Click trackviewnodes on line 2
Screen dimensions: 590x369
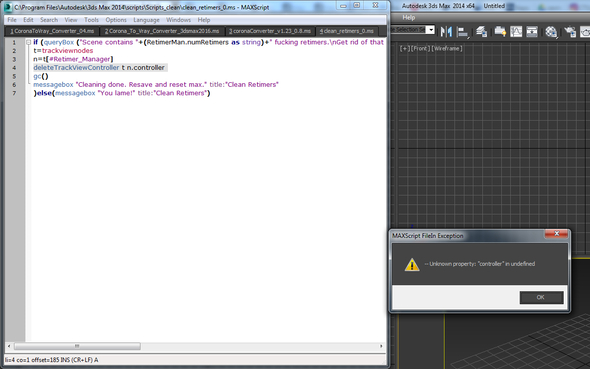point(67,50)
